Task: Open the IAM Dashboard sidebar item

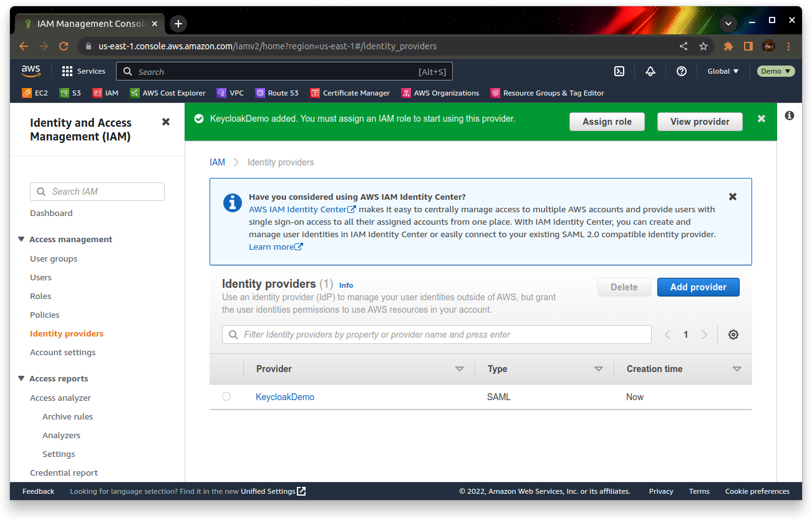Action: [51, 213]
